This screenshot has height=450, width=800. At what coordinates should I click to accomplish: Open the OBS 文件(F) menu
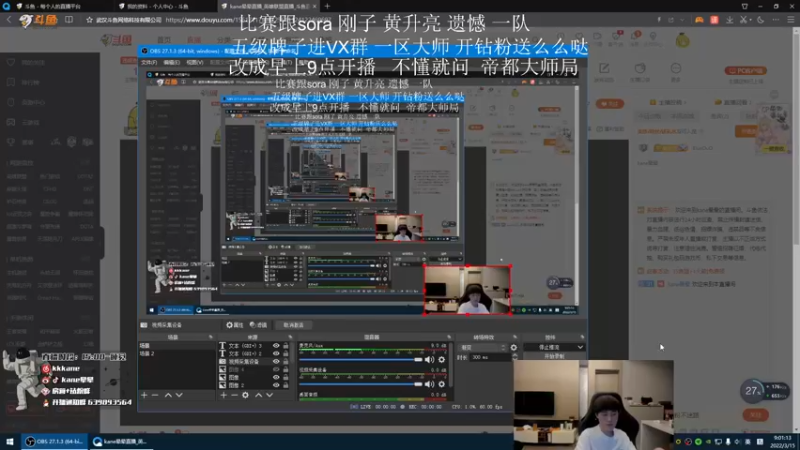tap(148, 62)
